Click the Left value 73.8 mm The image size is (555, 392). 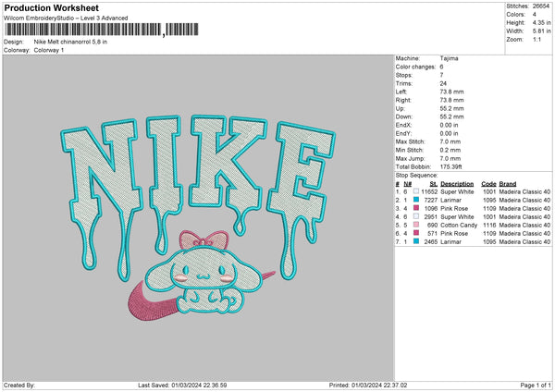click(451, 92)
